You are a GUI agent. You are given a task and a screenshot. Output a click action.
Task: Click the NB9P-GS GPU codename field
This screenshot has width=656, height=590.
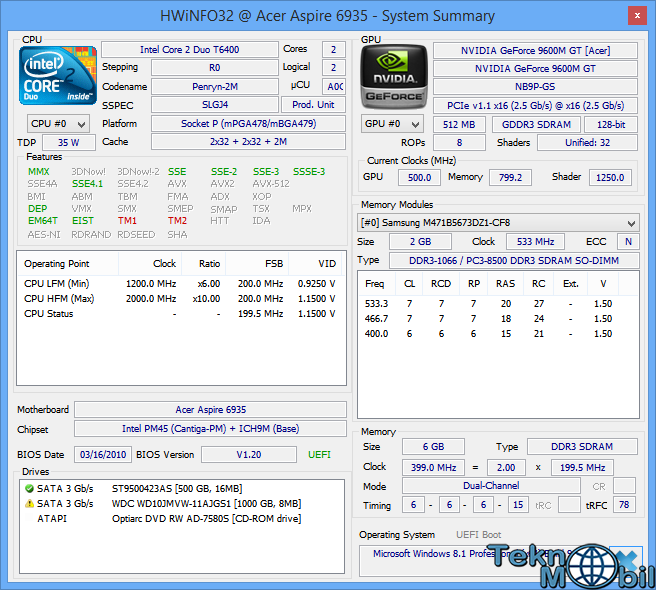pos(535,87)
